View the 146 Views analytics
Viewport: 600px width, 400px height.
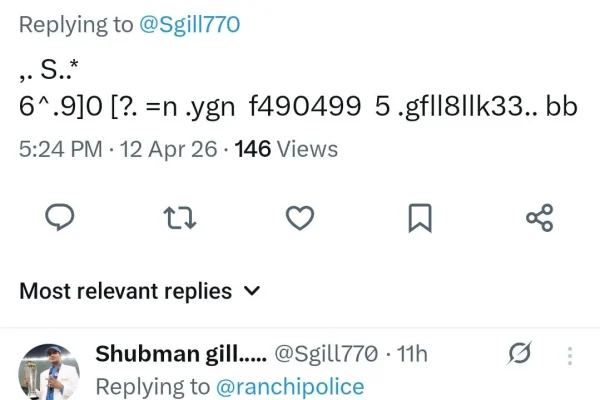(x=286, y=149)
